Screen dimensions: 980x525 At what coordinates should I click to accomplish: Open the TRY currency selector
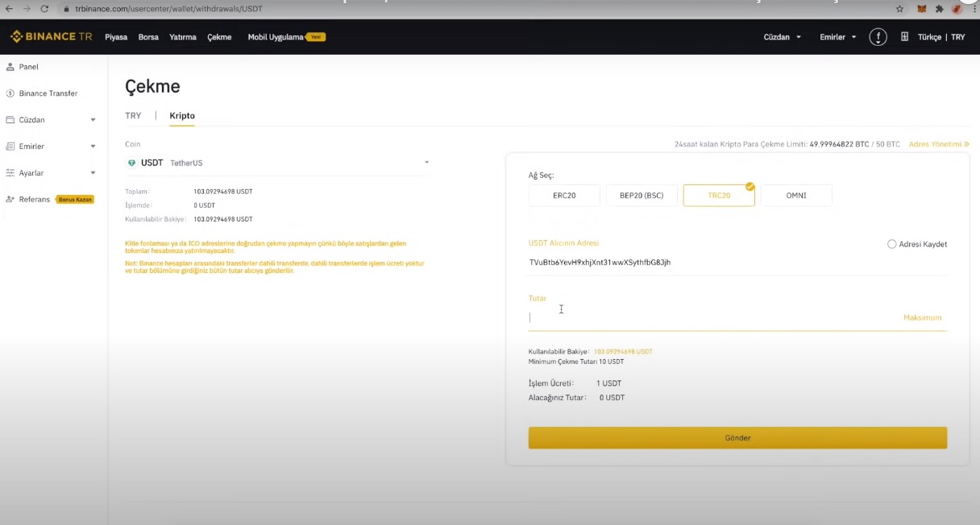point(957,37)
